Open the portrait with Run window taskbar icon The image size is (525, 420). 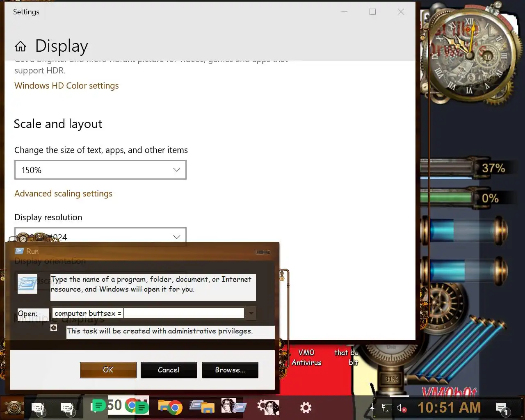point(233,406)
